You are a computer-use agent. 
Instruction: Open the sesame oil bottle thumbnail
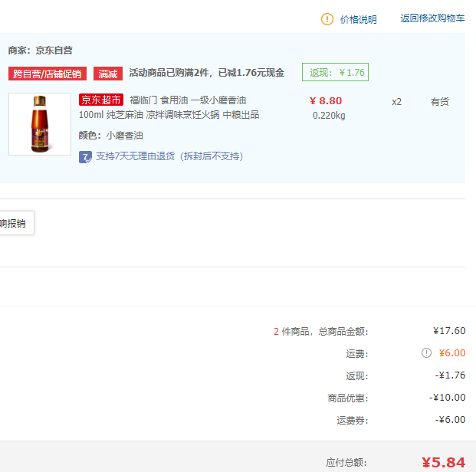(40, 124)
